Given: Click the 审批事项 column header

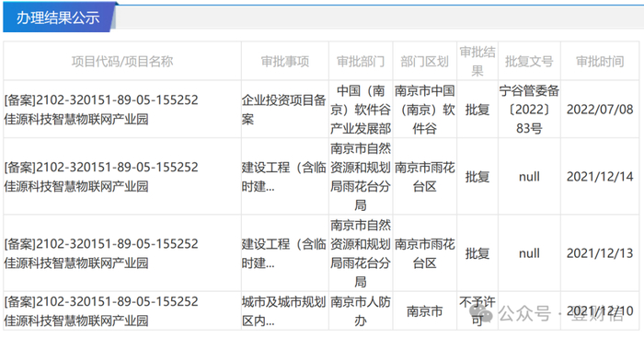Looking at the screenshot, I should click(285, 62).
